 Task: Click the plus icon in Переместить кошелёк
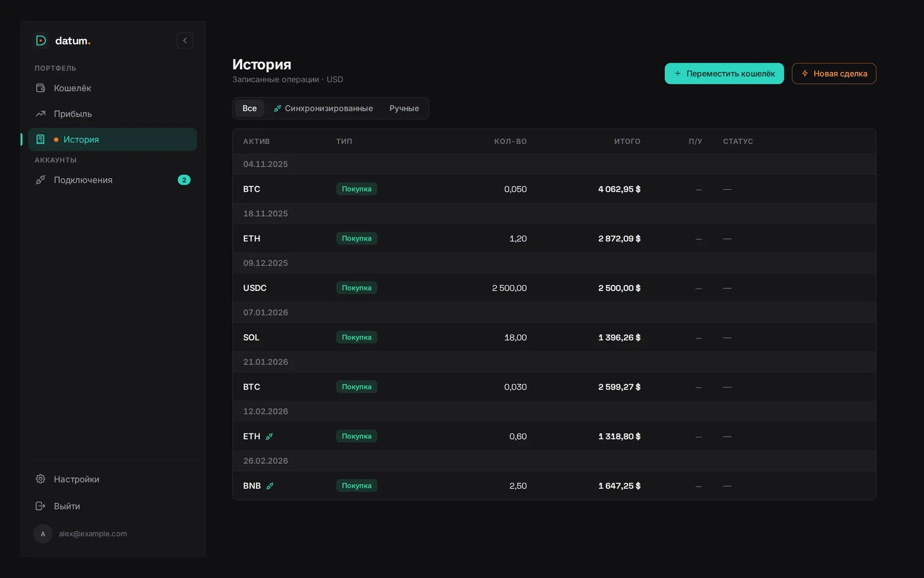(678, 74)
